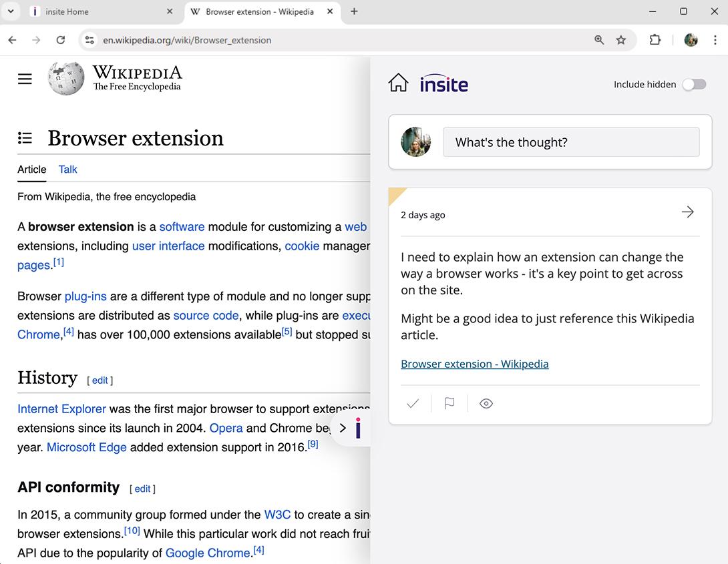This screenshot has width=728, height=564.
Task: Click citation [5] after extensions available
Action: coord(287,331)
